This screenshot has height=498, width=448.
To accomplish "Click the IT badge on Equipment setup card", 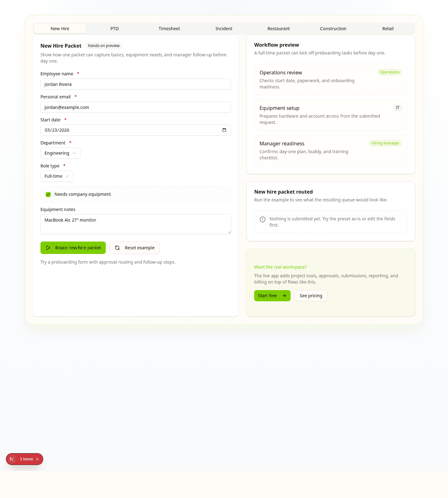I will tap(398, 108).
